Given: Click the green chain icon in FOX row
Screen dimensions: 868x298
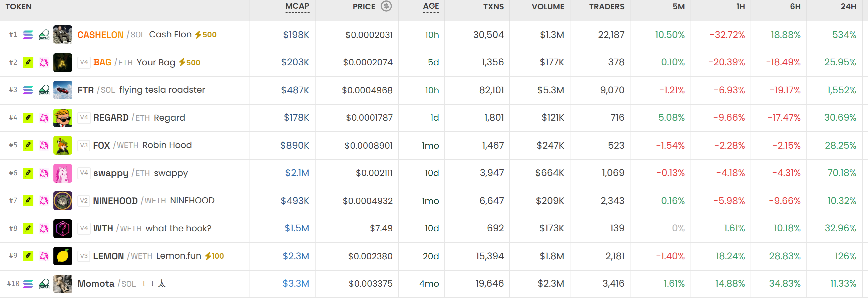Looking at the screenshot, I should point(28,145).
